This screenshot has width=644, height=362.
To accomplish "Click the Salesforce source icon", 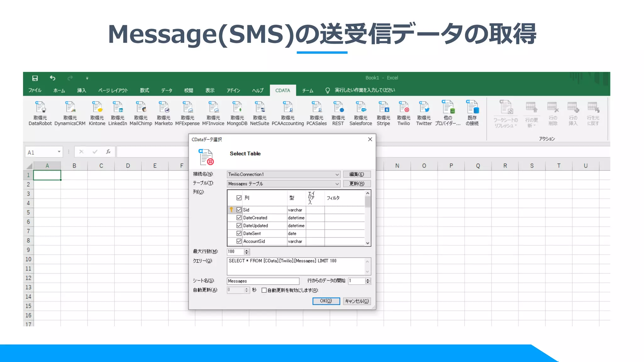I will (361, 113).
